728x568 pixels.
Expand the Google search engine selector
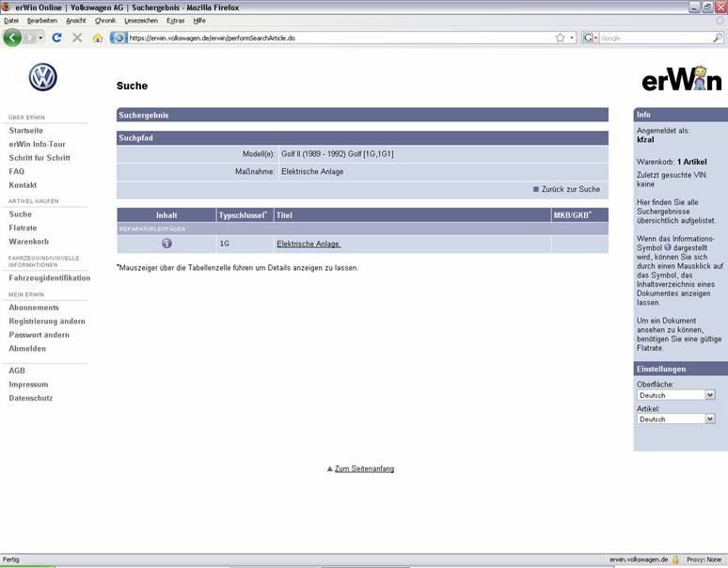[591, 38]
